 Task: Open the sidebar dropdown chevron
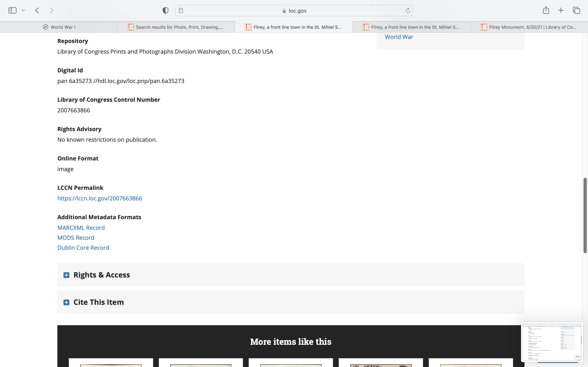tap(23, 10)
